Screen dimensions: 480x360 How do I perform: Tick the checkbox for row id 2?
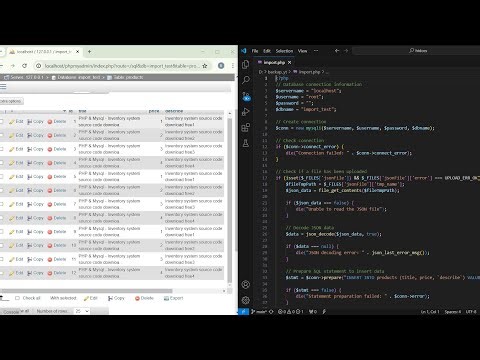pos(1,135)
